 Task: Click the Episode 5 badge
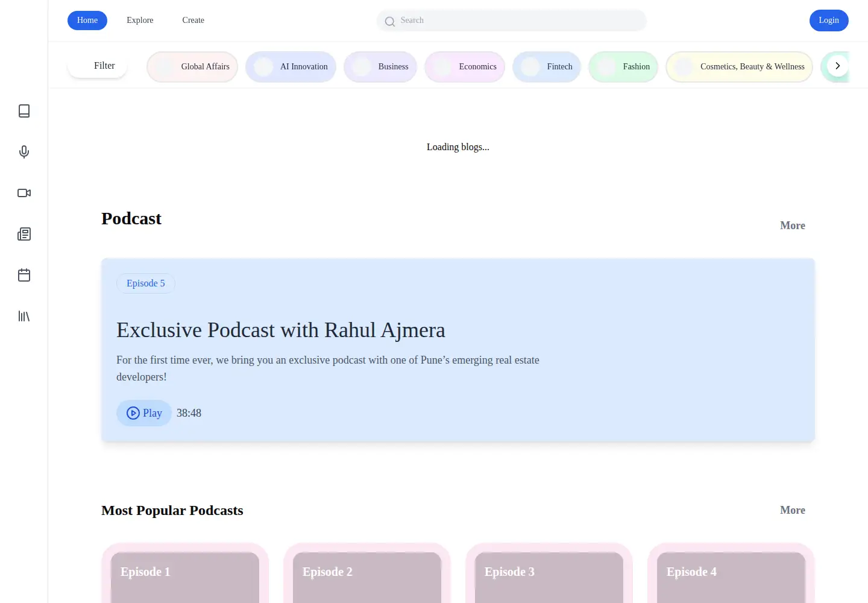coord(146,283)
